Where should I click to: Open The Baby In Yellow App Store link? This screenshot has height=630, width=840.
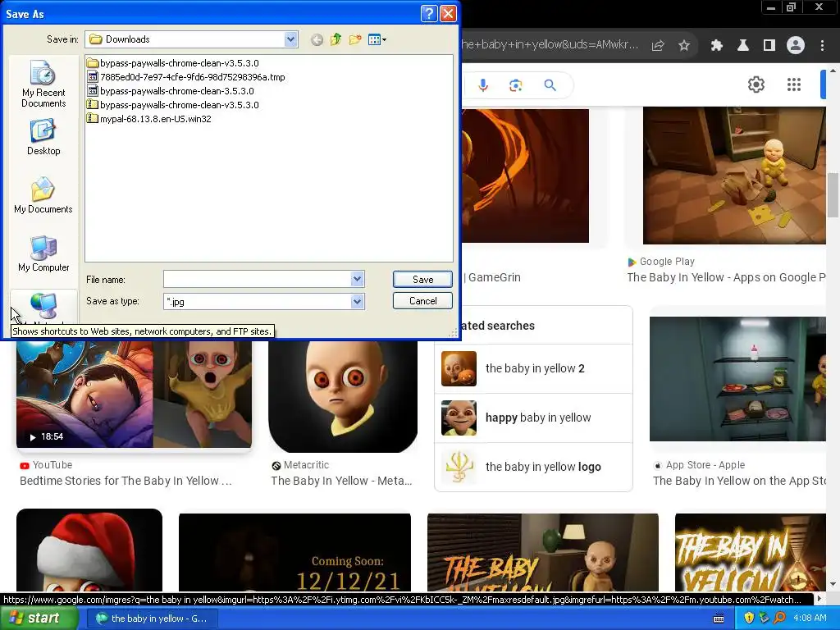pos(739,481)
